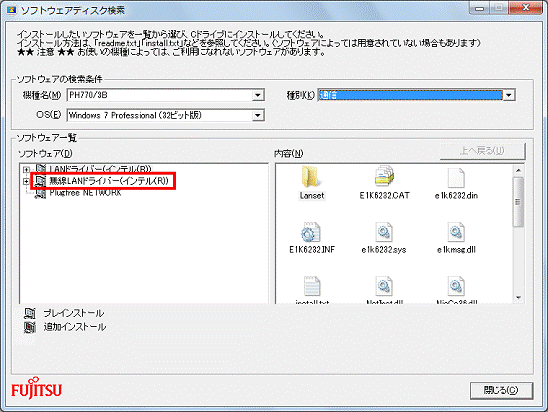Open the 種別 category dropdown arrow
The width and height of the screenshot is (548, 412).
click(x=509, y=95)
